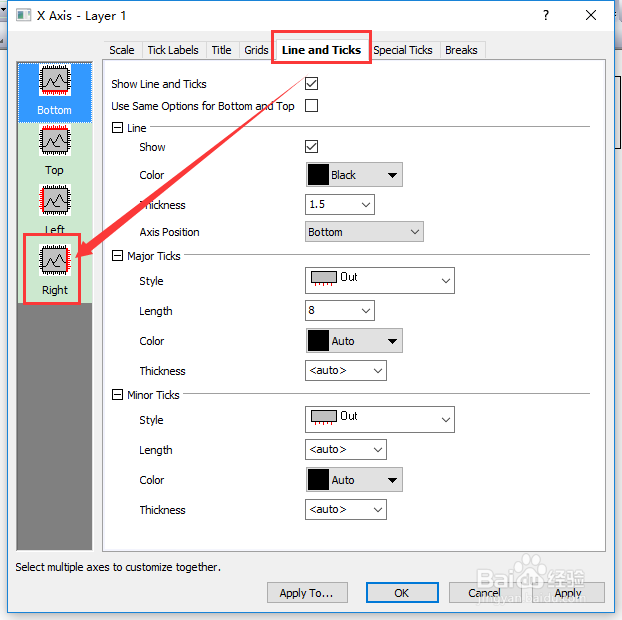This screenshot has width=622, height=620.
Task: Click the 'Major Ticks' section heading text
Action: coord(154,256)
